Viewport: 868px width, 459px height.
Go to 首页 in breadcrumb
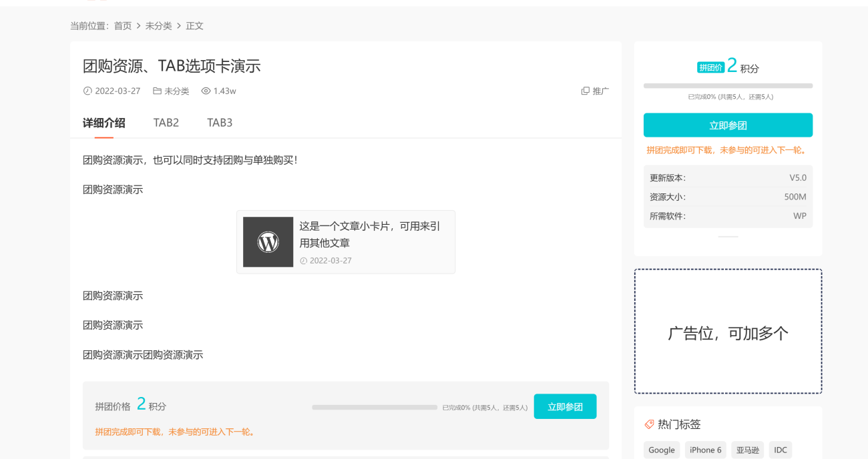click(123, 26)
